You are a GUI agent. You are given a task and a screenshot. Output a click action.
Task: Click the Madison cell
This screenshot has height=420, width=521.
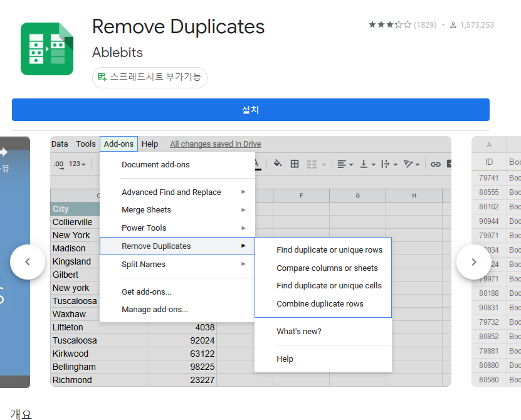[x=75, y=248]
